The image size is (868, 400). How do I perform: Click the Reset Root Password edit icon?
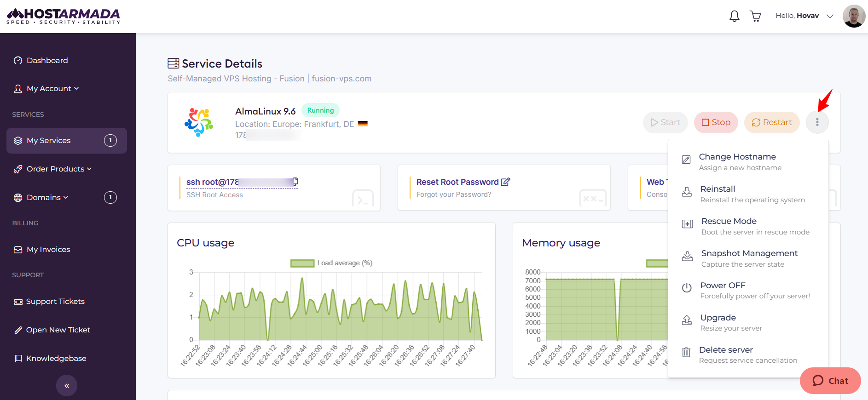505,182
